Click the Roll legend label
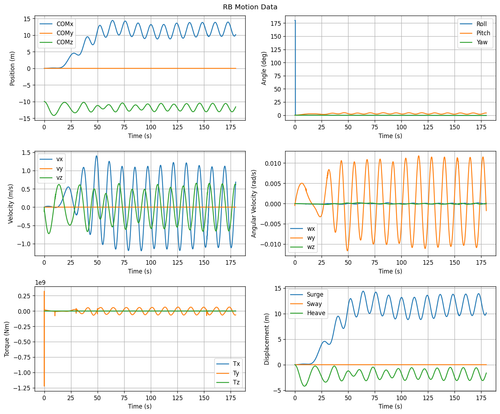500x414 pixels. [482, 24]
